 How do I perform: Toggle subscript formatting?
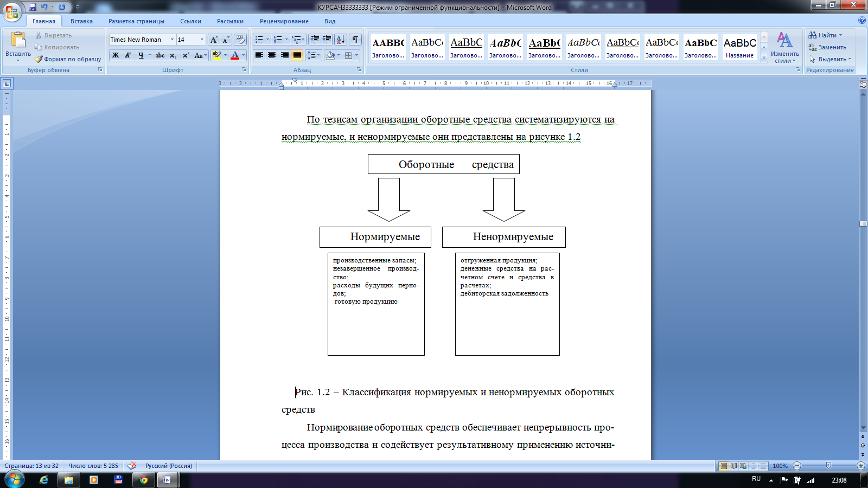point(173,55)
